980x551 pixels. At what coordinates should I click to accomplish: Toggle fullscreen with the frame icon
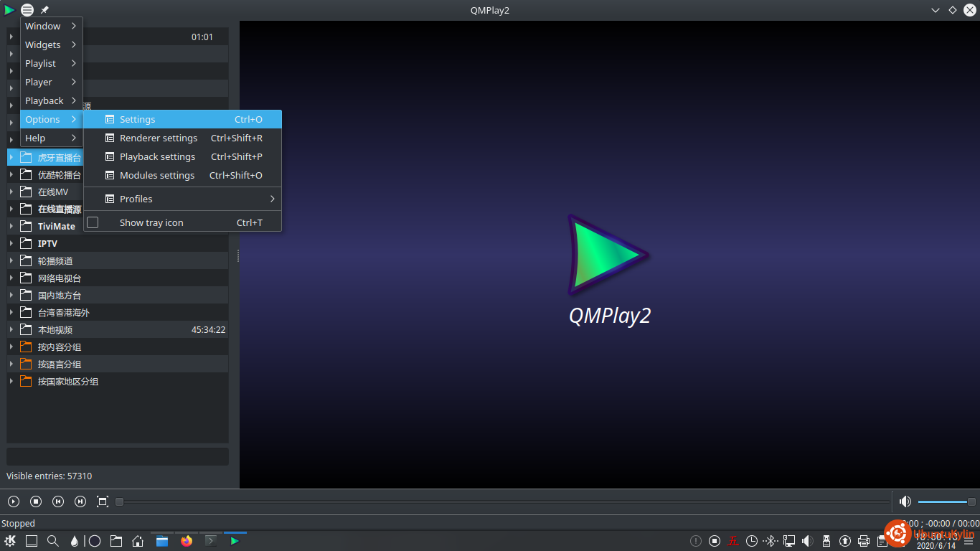(x=103, y=501)
